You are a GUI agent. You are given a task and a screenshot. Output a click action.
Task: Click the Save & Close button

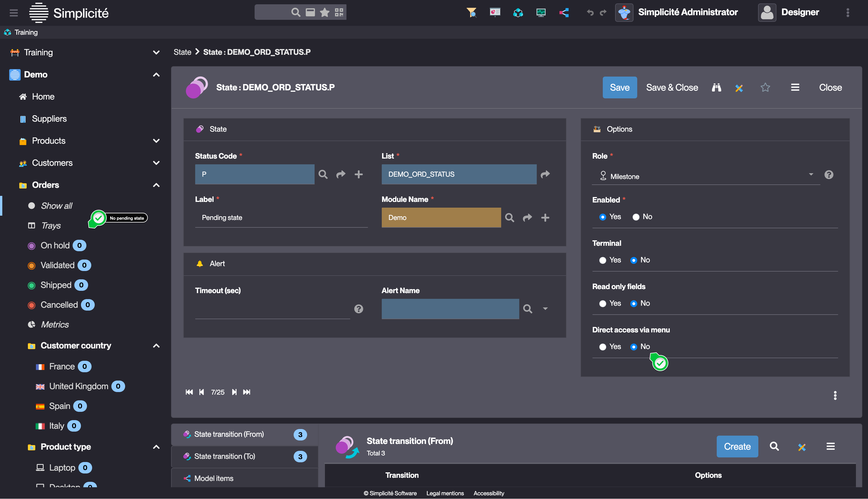tap(672, 88)
